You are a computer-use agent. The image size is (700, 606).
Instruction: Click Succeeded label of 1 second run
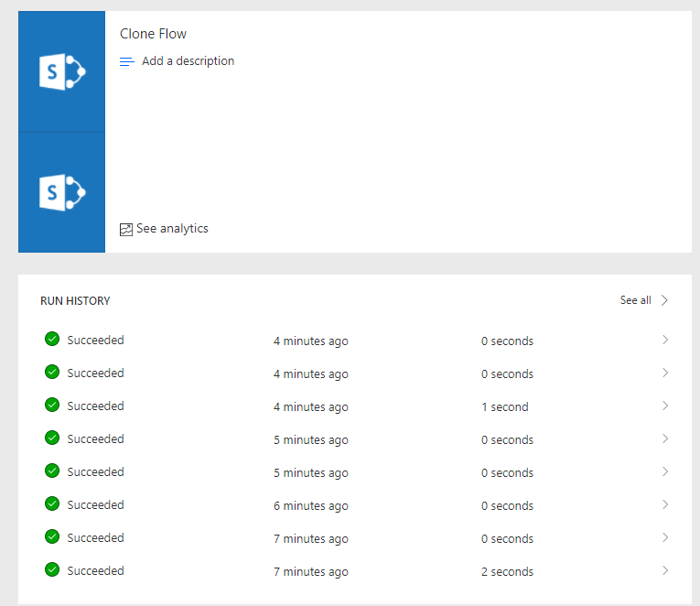(x=95, y=406)
